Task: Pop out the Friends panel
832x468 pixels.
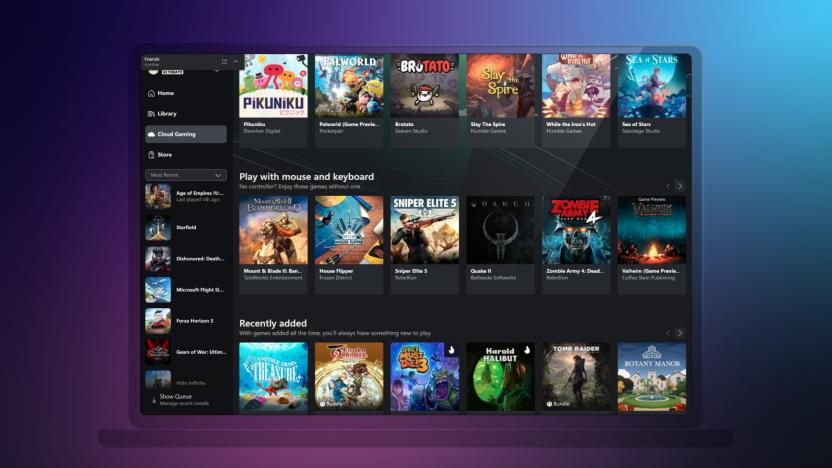Action: (x=224, y=61)
